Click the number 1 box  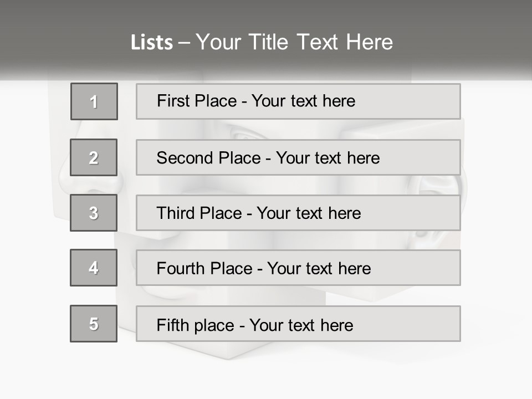tap(94, 101)
